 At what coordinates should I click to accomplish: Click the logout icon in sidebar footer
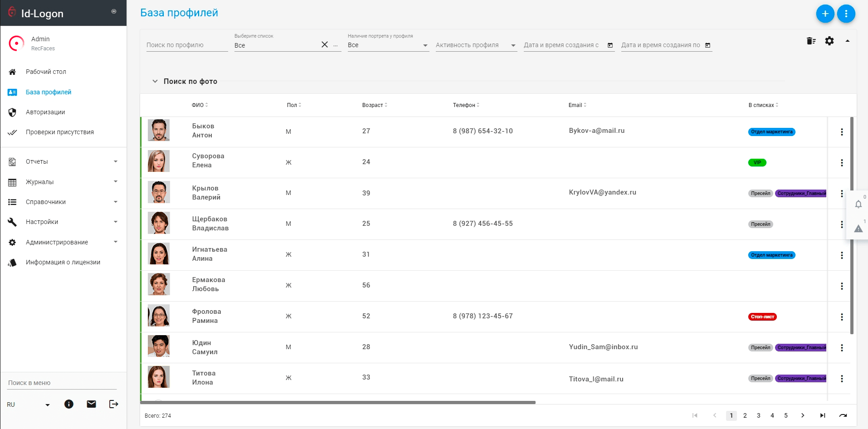(113, 404)
